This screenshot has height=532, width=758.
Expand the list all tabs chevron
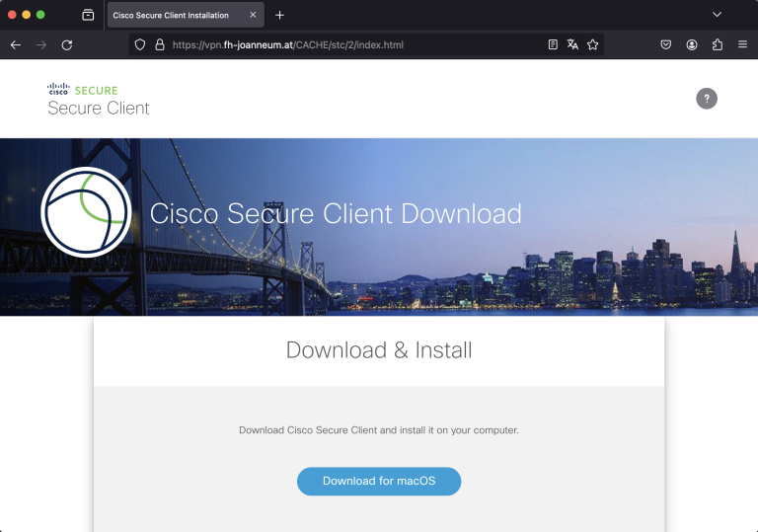[718, 15]
